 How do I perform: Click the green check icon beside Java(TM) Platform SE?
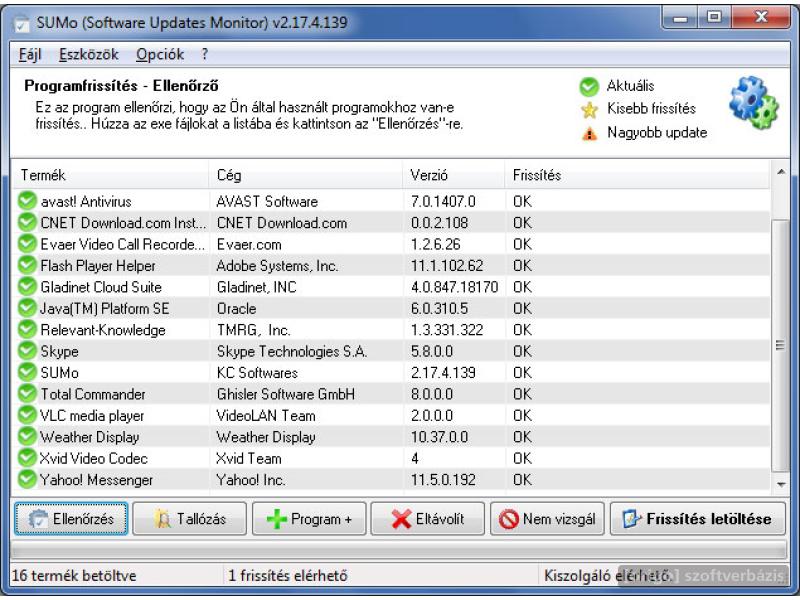(x=27, y=308)
